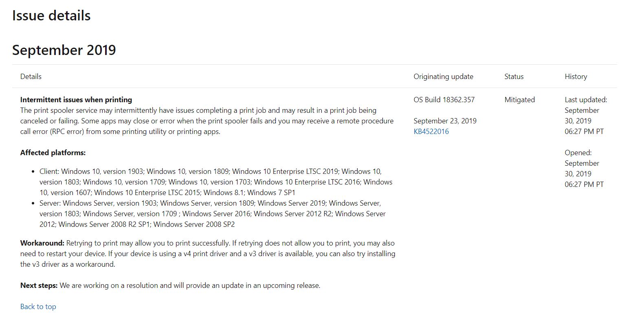This screenshot has width=644, height=316.
Task: Click the Affected platforms label
Action: (x=53, y=153)
